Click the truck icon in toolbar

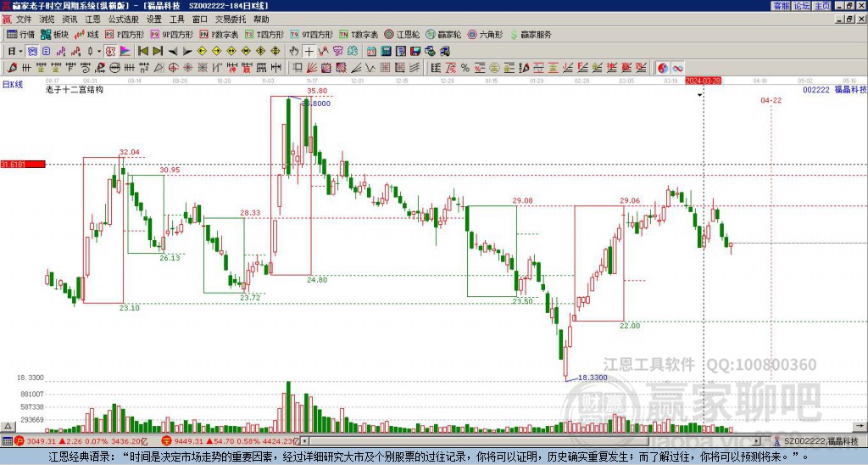tap(445, 51)
